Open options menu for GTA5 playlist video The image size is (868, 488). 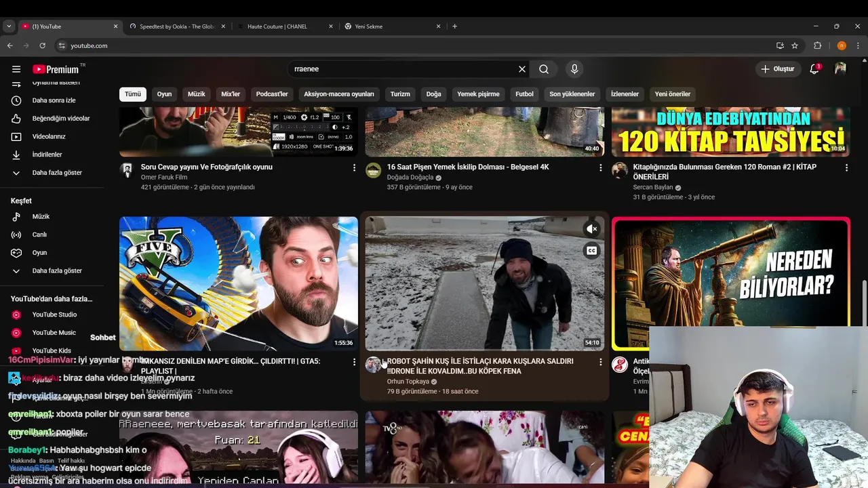click(354, 362)
